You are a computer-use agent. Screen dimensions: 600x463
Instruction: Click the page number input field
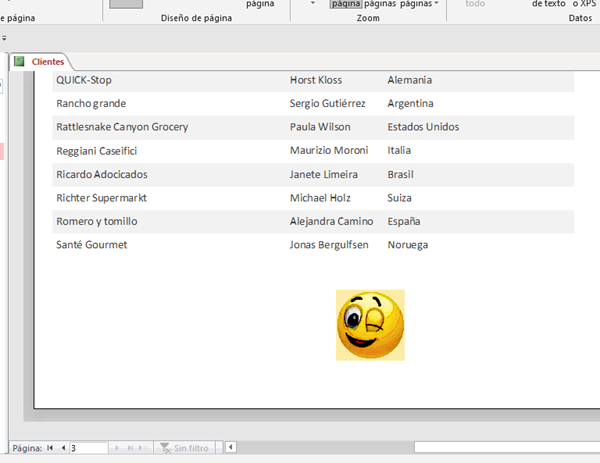[87, 448]
